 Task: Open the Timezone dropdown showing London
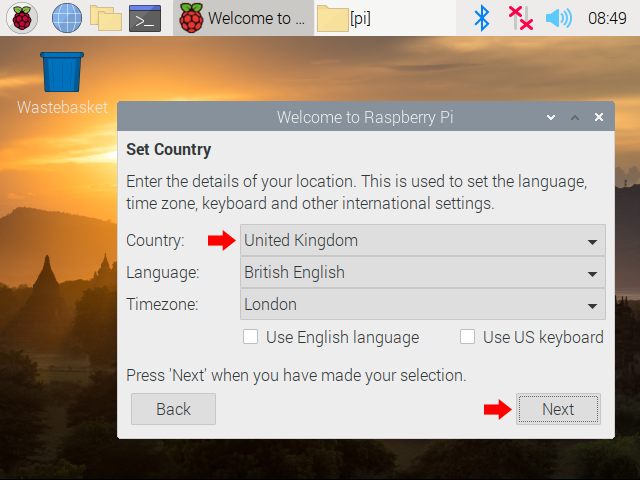point(422,304)
